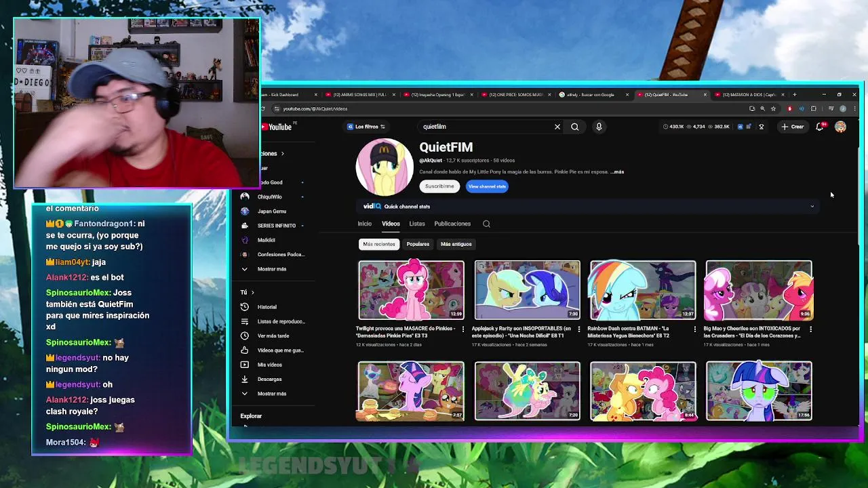Screen dimensions: 868x488
Task: Open the account avatar menu
Action: (841, 127)
